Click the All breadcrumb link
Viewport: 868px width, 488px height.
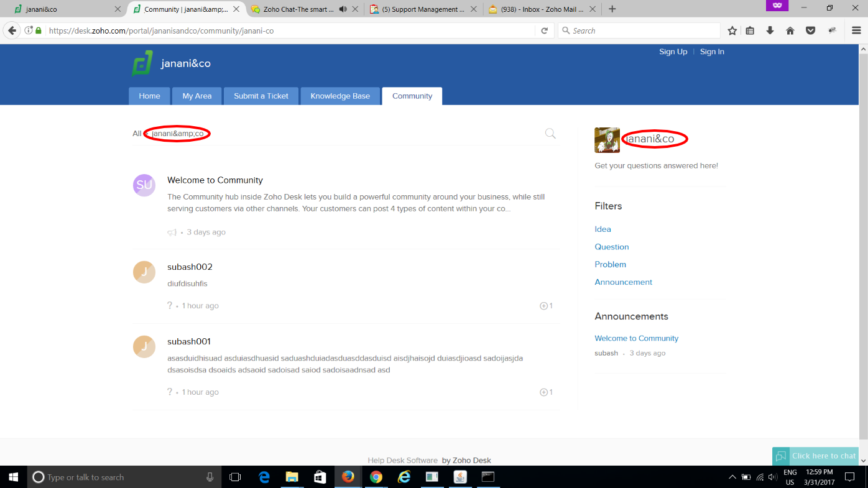pyautogui.click(x=137, y=133)
